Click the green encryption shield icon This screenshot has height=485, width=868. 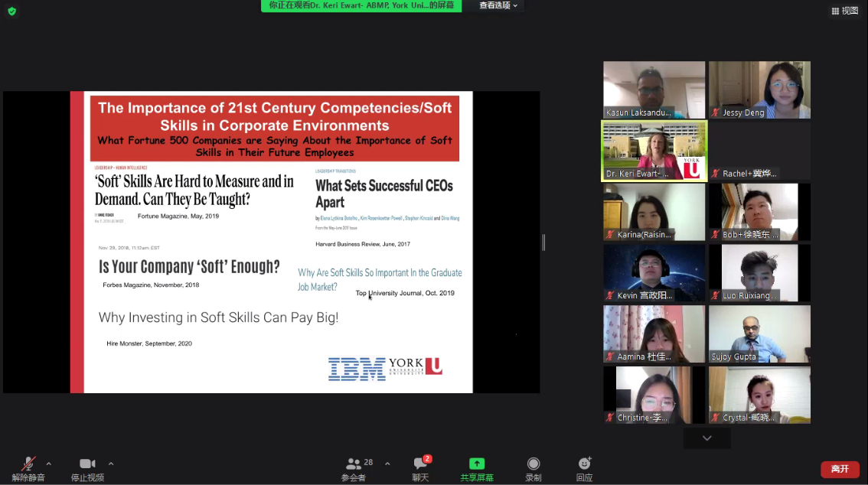point(11,11)
